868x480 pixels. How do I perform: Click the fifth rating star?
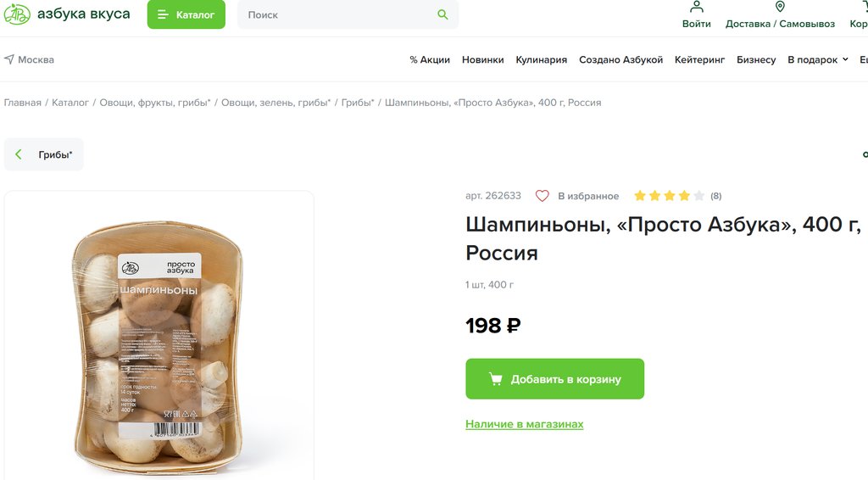click(x=698, y=196)
